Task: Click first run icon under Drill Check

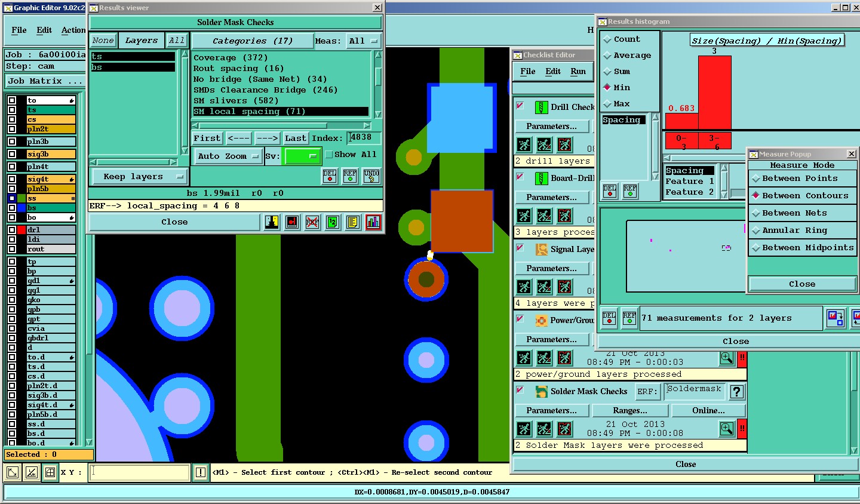Action: click(524, 145)
